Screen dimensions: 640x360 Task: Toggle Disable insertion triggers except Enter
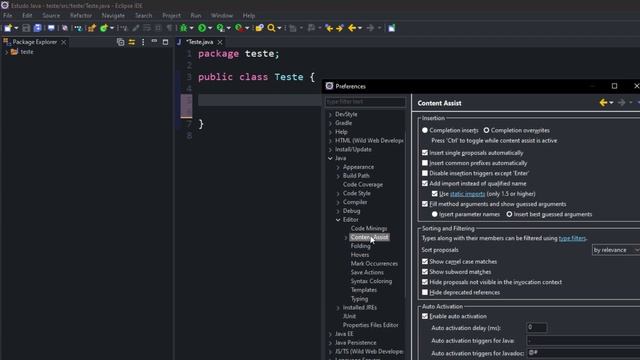(425, 173)
